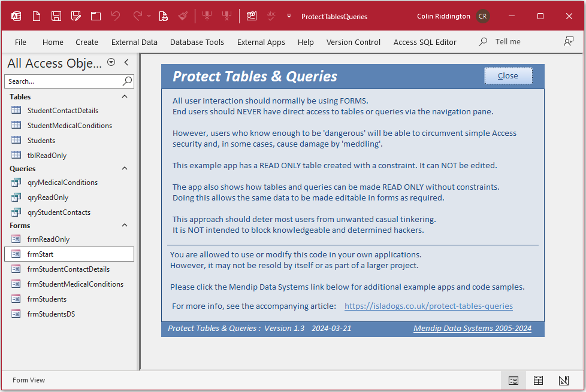Select the Access SQL Editor tab

click(x=425, y=42)
